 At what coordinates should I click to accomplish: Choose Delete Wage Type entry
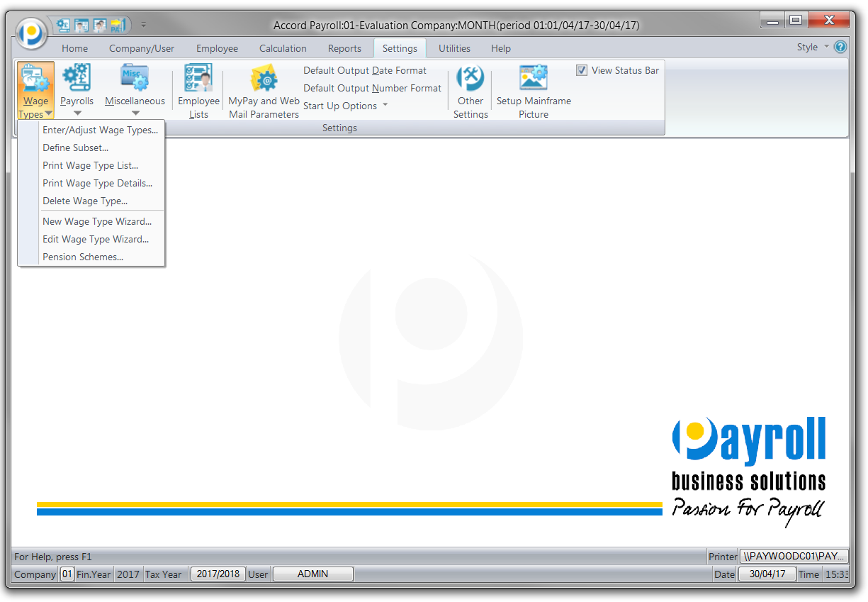tap(91, 201)
